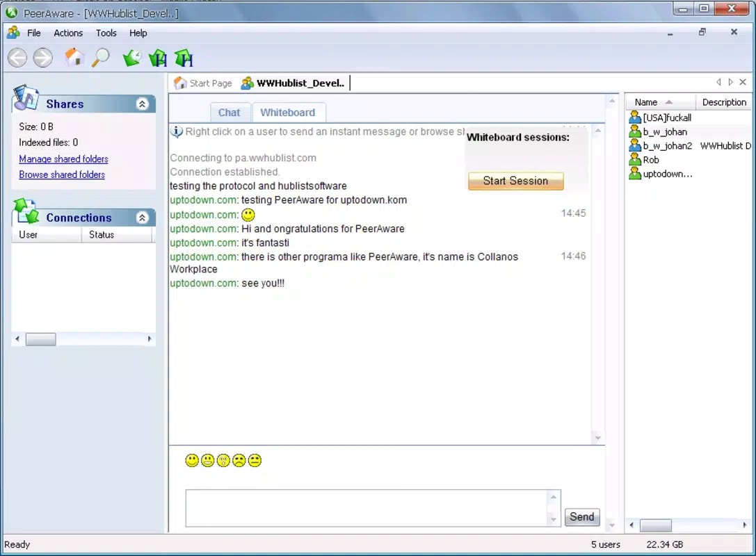Open the Help menu

(x=138, y=33)
